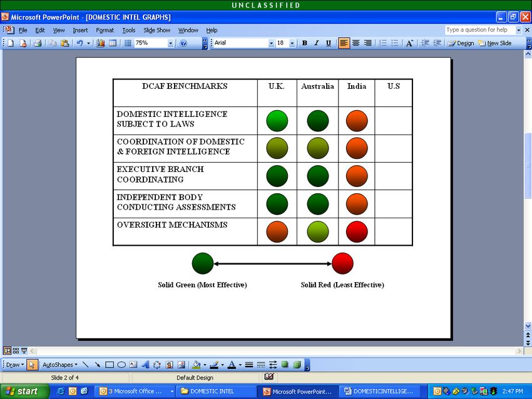Increase font size with the A icon
532x399 pixels.
409,43
